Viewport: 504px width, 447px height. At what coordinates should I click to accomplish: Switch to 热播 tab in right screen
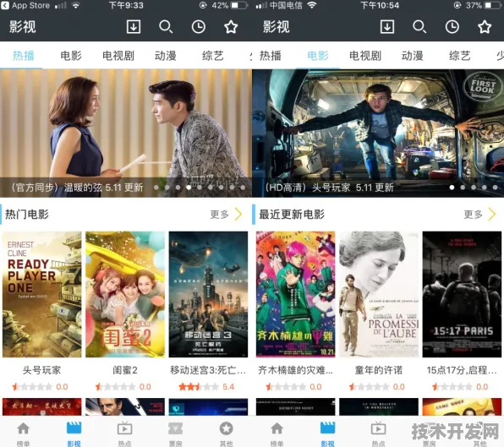(x=271, y=56)
